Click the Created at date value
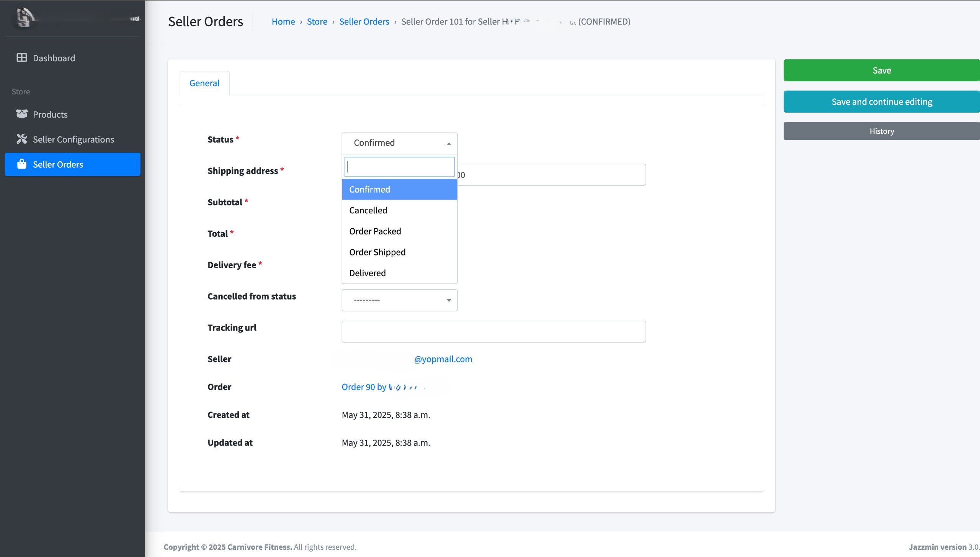This screenshot has height=557, width=980. [x=386, y=415]
